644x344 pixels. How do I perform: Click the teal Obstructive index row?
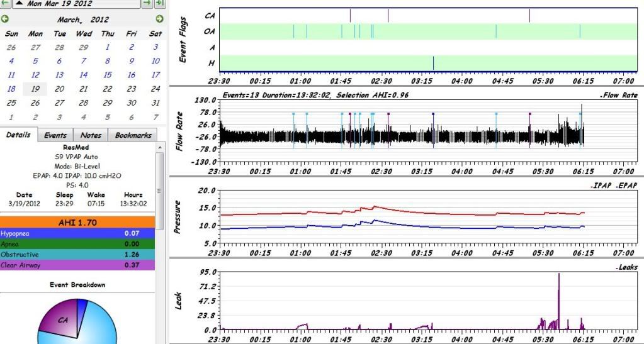77,255
